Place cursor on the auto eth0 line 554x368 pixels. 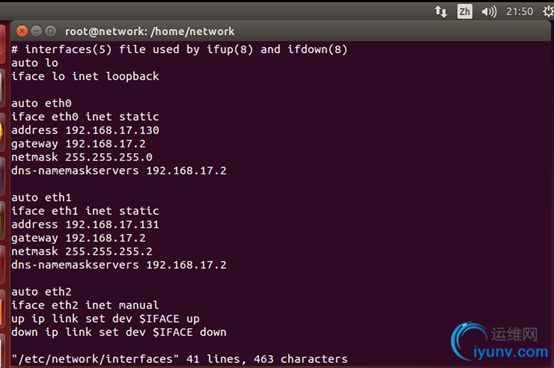point(41,103)
